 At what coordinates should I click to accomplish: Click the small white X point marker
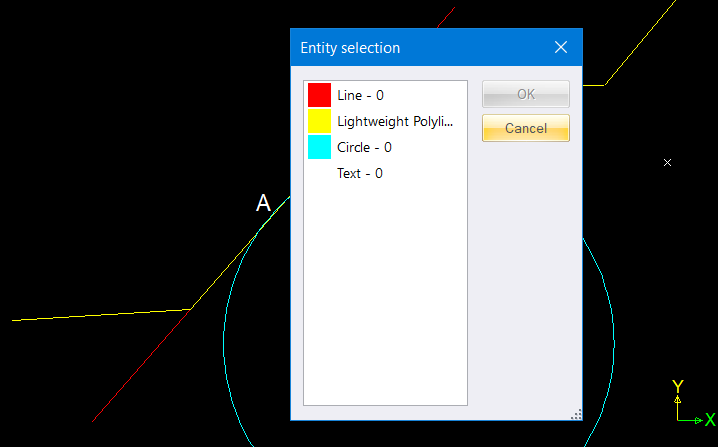(x=668, y=162)
